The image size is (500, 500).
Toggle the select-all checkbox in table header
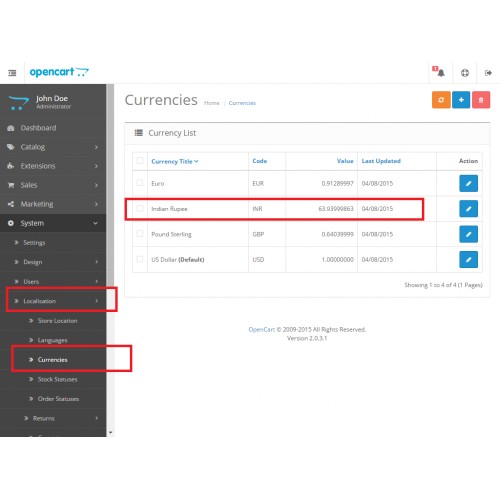140,161
